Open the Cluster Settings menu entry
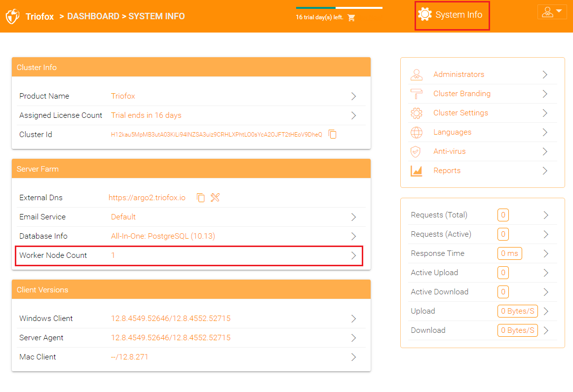 click(x=482, y=113)
